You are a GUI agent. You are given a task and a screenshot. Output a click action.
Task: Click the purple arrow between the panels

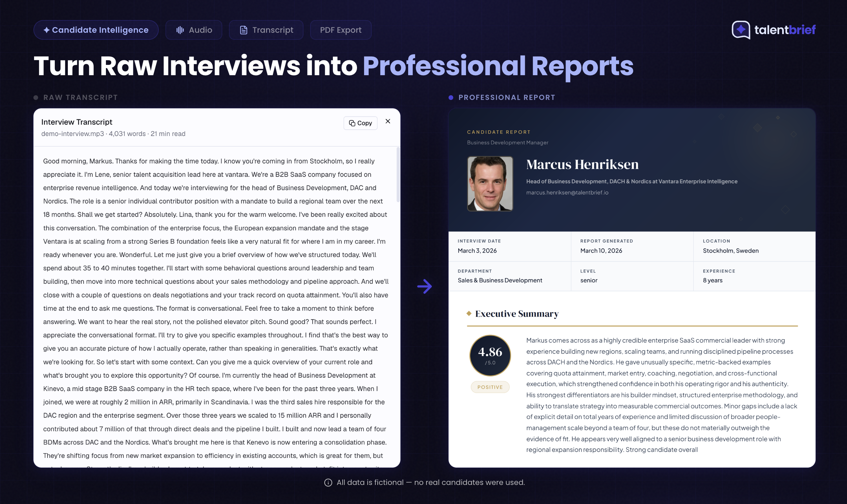[x=425, y=286]
